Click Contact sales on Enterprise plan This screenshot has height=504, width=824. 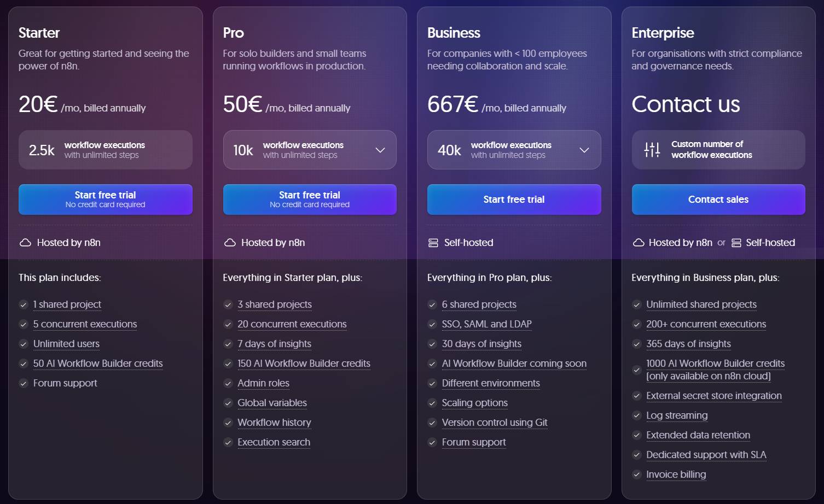point(718,199)
